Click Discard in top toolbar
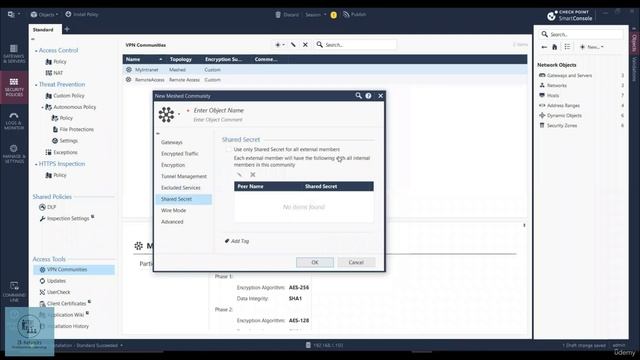This screenshot has width=640, height=360. (287, 15)
